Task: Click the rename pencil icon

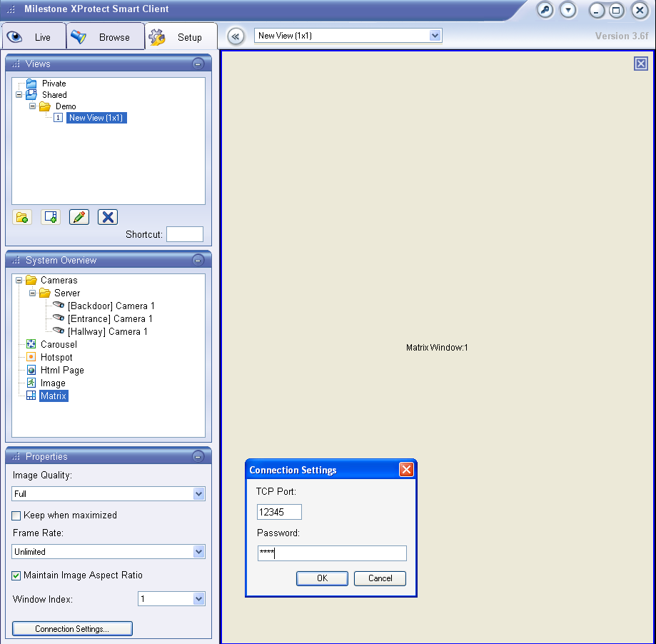Action: pos(79,217)
